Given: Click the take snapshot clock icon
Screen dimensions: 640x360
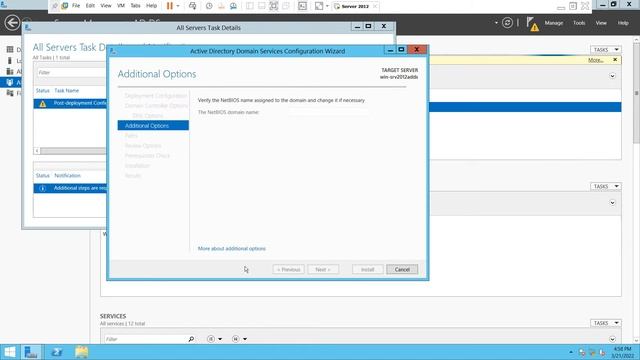Looking at the screenshot, I should pos(209,6).
